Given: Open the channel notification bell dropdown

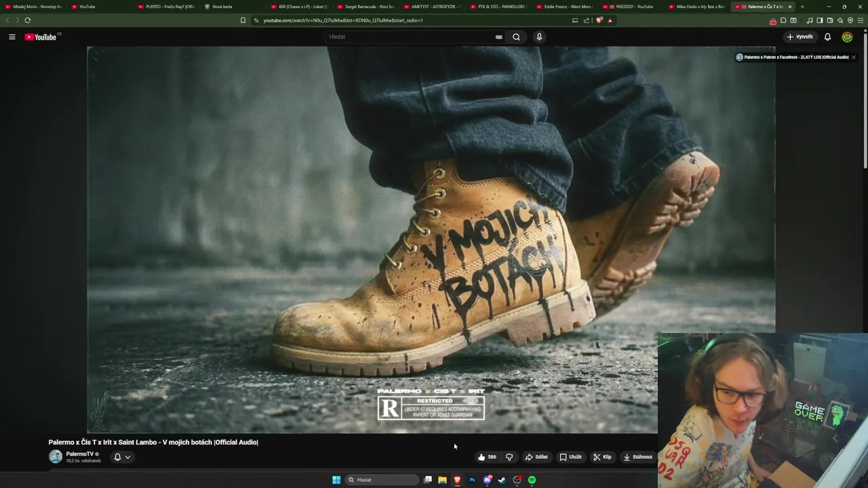Looking at the screenshot, I should point(122,457).
